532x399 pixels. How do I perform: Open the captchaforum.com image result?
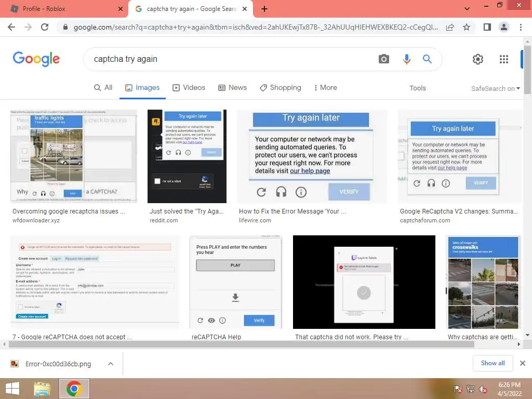click(x=460, y=156)
